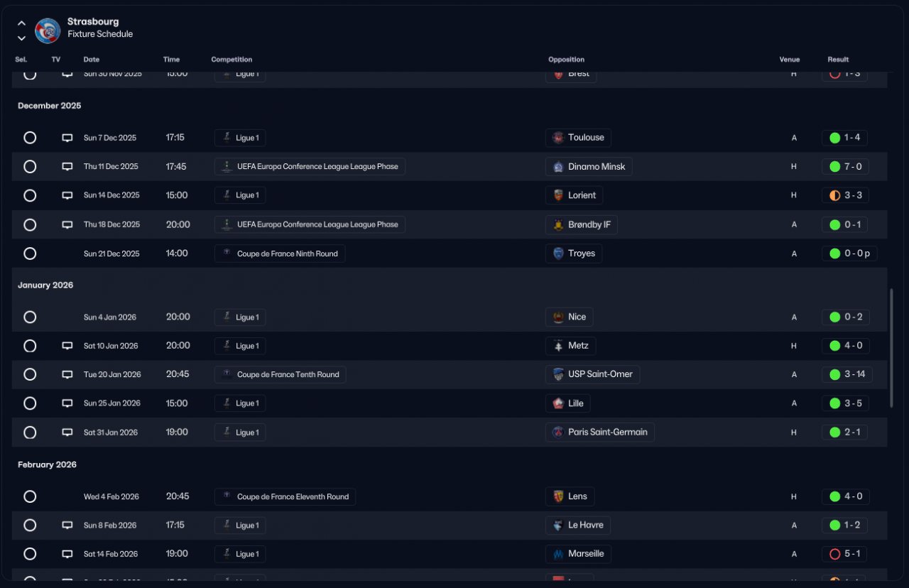Click the Brøndby IF club badge icon

(x=558, y=224)
